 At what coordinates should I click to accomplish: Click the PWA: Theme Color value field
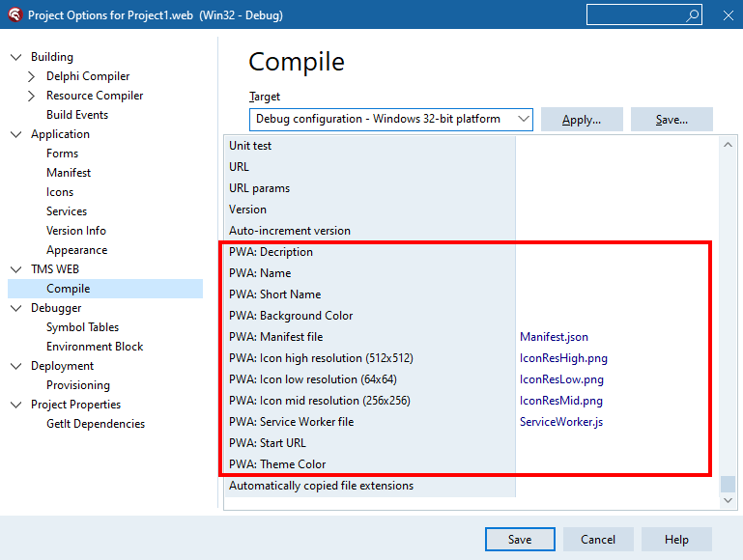[613, 464]
